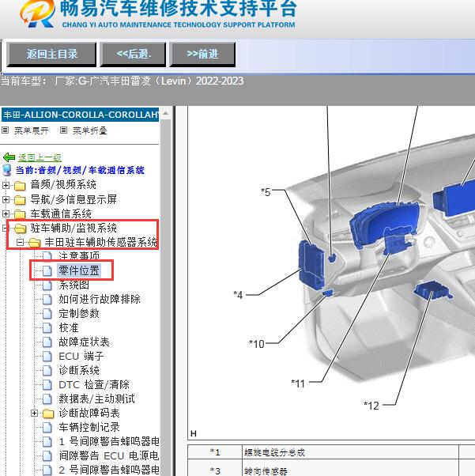475x476 pixels.
Task: Open the 数据表/主动测试 page
Action: pyautogui.click(x=97, y=399)
